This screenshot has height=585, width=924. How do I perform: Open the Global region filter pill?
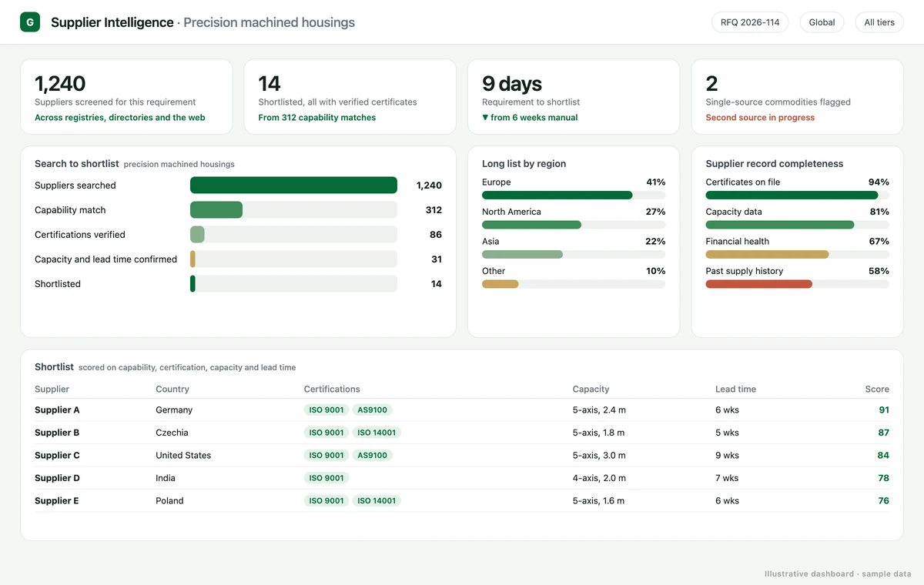[x=822, y=22]
